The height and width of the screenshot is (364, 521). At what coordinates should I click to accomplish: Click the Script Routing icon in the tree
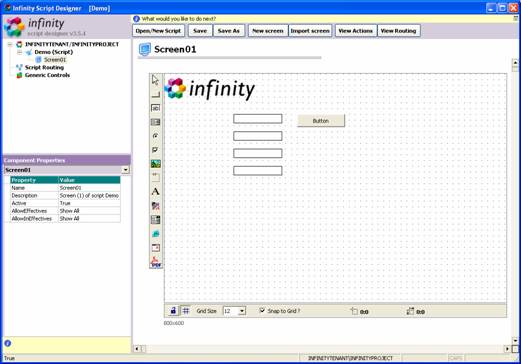(19, 67)
